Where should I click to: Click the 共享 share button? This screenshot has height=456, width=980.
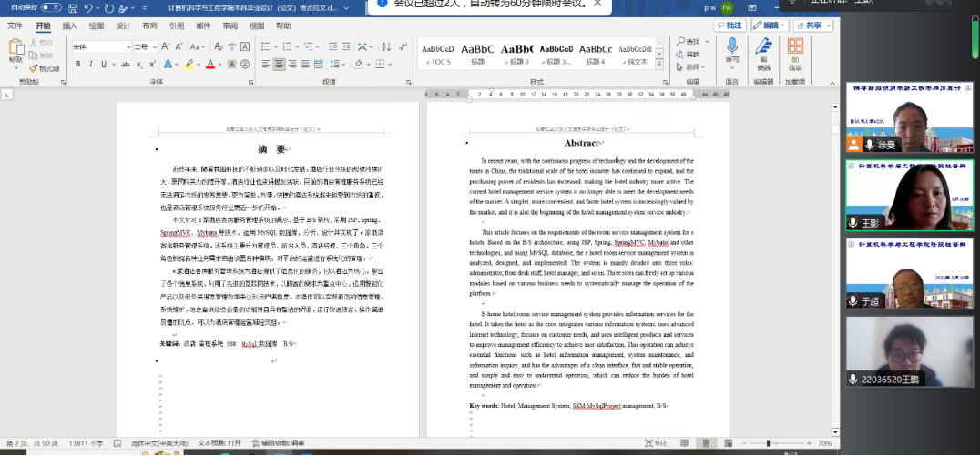click(x=813, y=25)
